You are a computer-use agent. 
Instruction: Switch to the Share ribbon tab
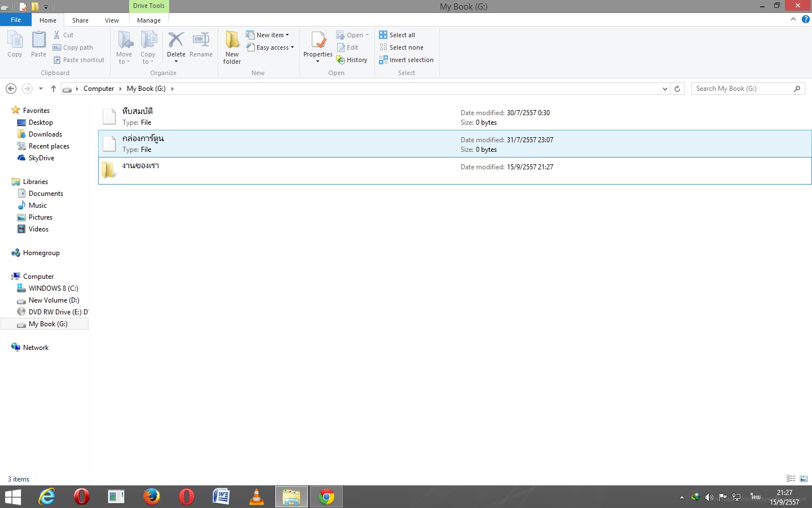coord(80,20)
